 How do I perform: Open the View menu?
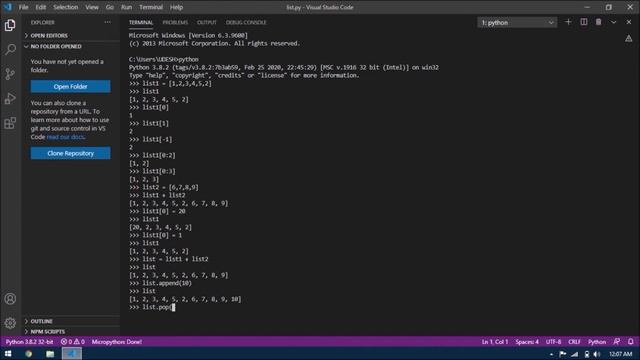(x=92, y=7)
